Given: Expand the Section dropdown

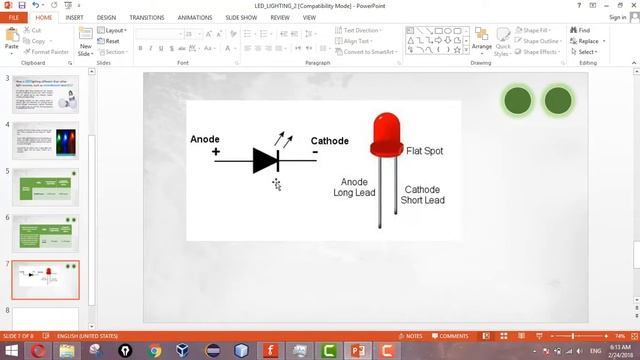Looking at the screenshot, I should pos(113,52).
